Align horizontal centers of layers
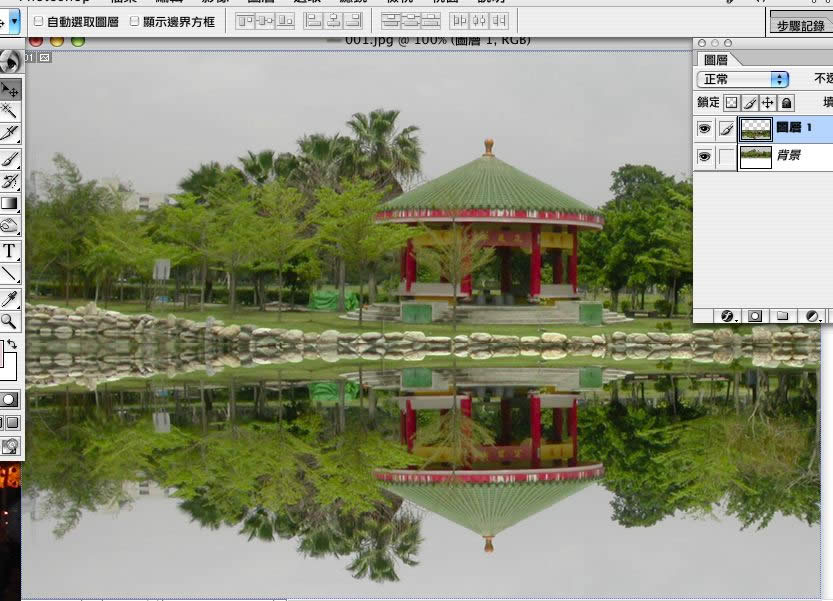 coord(333,21)
